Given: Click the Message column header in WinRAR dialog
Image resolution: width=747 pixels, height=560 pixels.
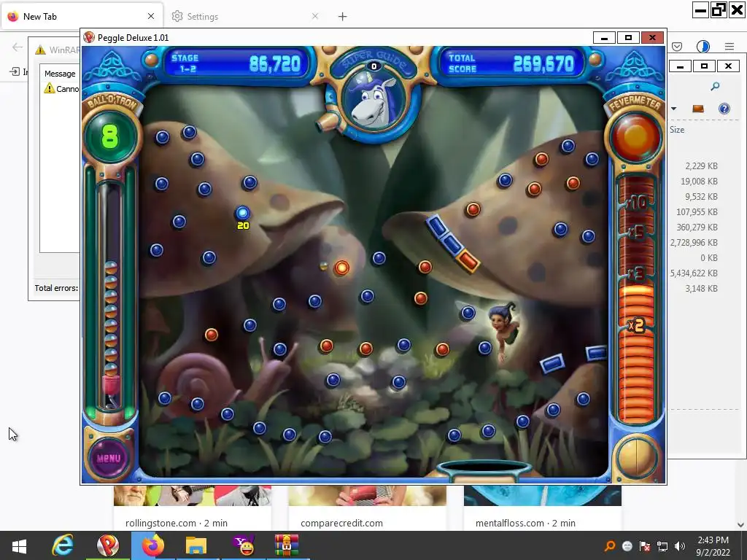Looking at the screenshot, I should point(60,74).
